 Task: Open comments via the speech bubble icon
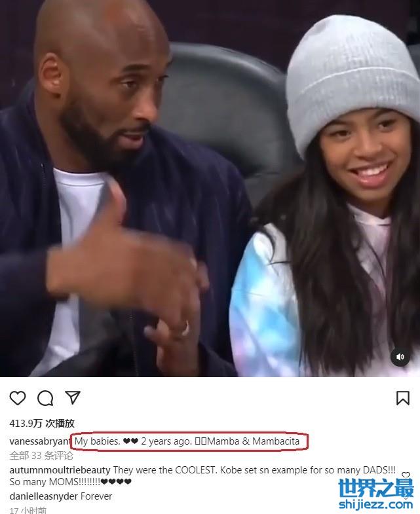[45, 398]
